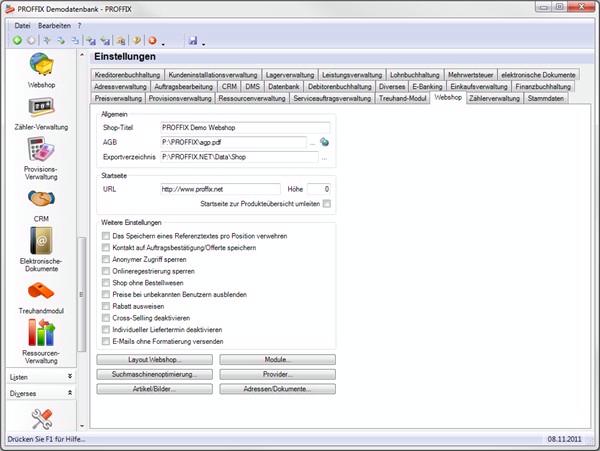
Task: Click the brownish toolbar icon left of the help icon
Action: pos(121,40)
